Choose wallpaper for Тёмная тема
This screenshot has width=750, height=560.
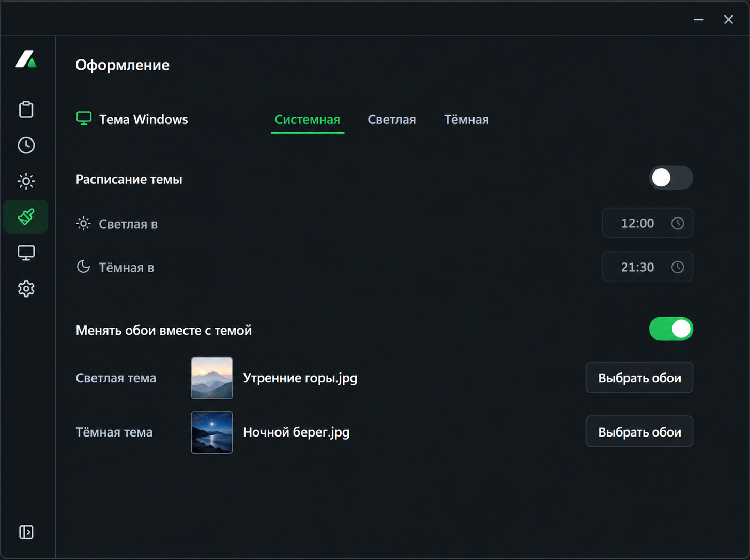tap(639, 432)
